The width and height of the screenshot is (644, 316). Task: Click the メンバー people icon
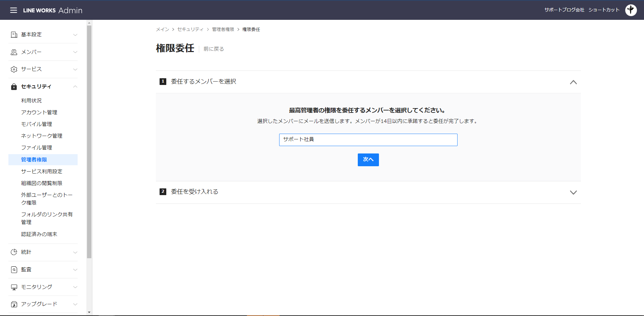coord(14,52)
